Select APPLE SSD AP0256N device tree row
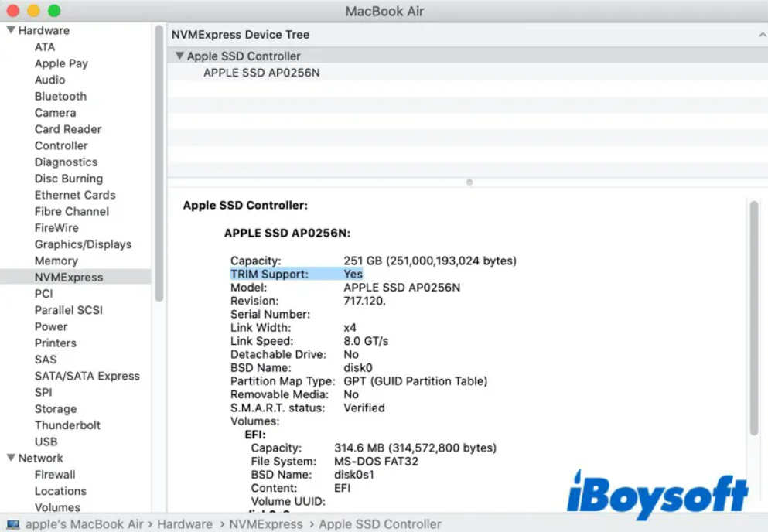 click(467, 73)
